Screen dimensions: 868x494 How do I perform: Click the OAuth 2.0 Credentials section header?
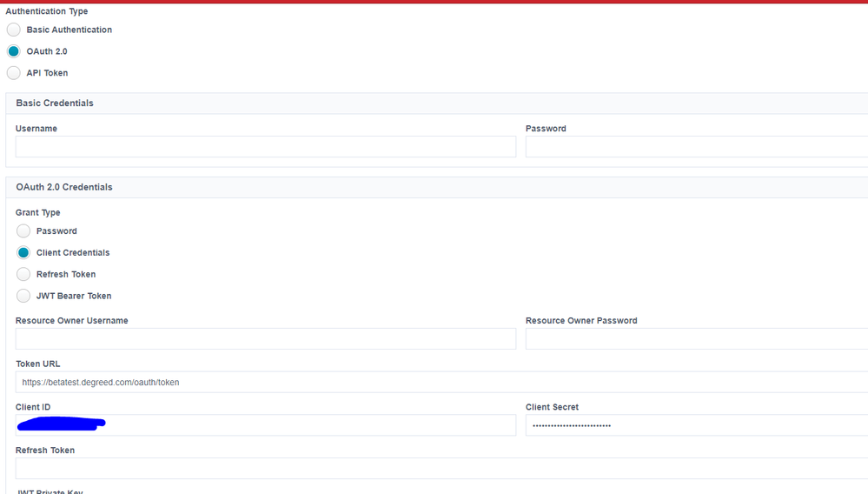[64, 188]
